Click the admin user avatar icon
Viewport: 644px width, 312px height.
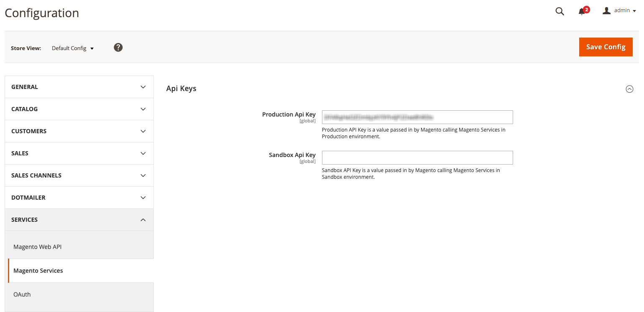[606, 11]
